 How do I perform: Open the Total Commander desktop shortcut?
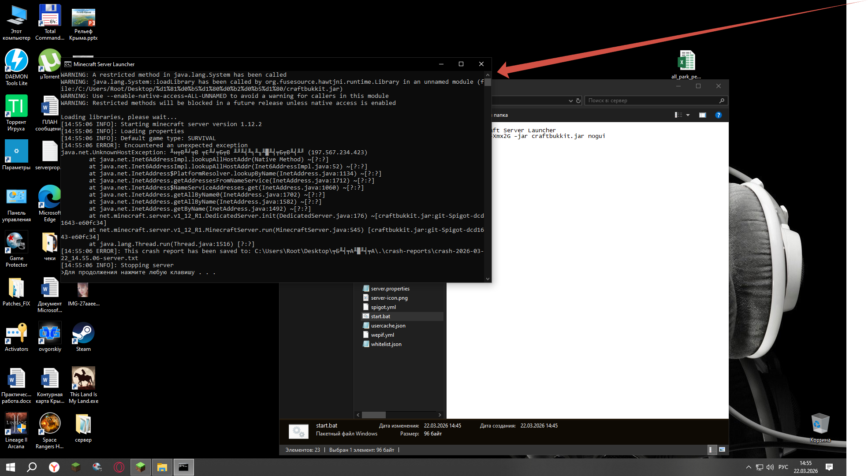point(50,22)
